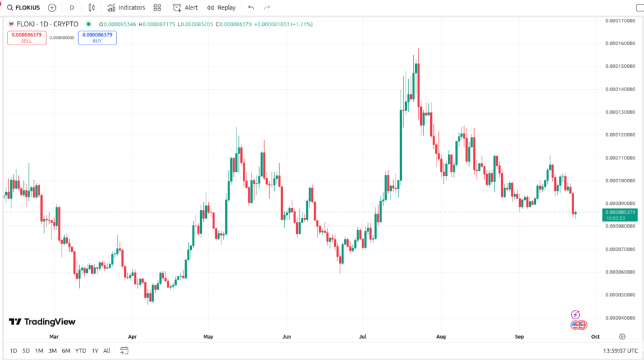This screenshot has width=644, height=360.
Task: Open the Indicators menu
Action: point(126,8)
